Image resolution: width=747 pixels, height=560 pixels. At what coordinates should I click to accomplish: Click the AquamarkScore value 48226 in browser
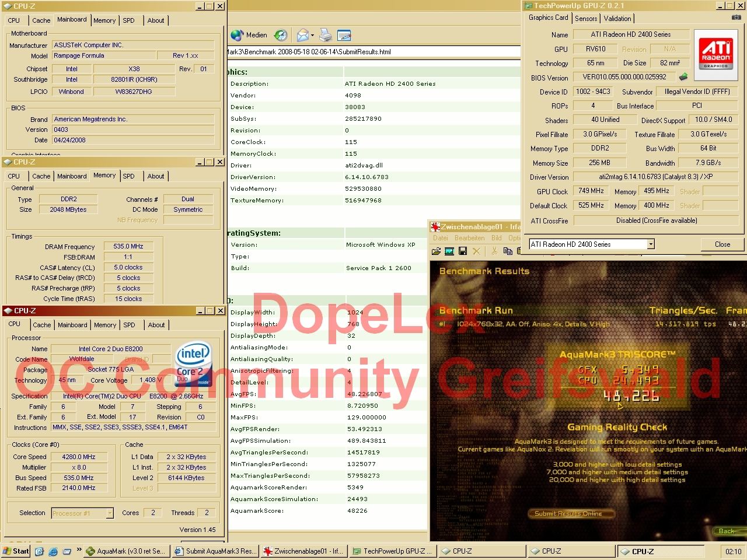point(357,511)
